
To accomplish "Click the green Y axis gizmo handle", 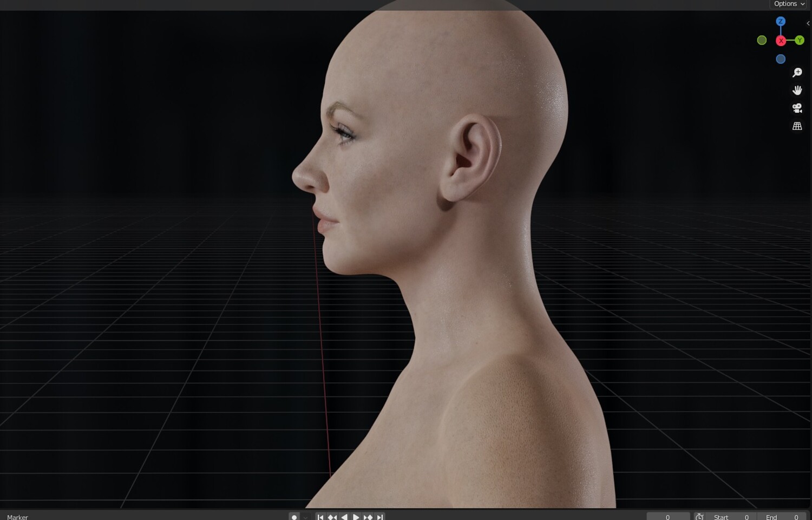I will pos(800,40).
